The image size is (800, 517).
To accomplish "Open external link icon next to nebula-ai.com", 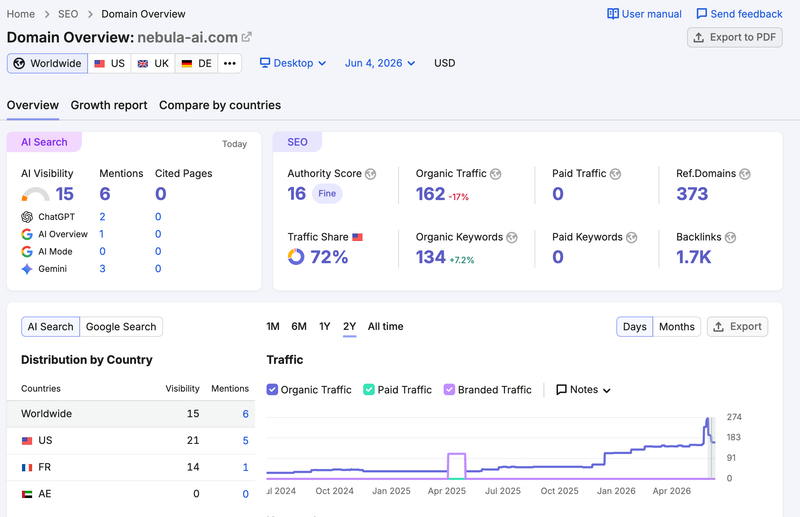I will tap(247, 37).
